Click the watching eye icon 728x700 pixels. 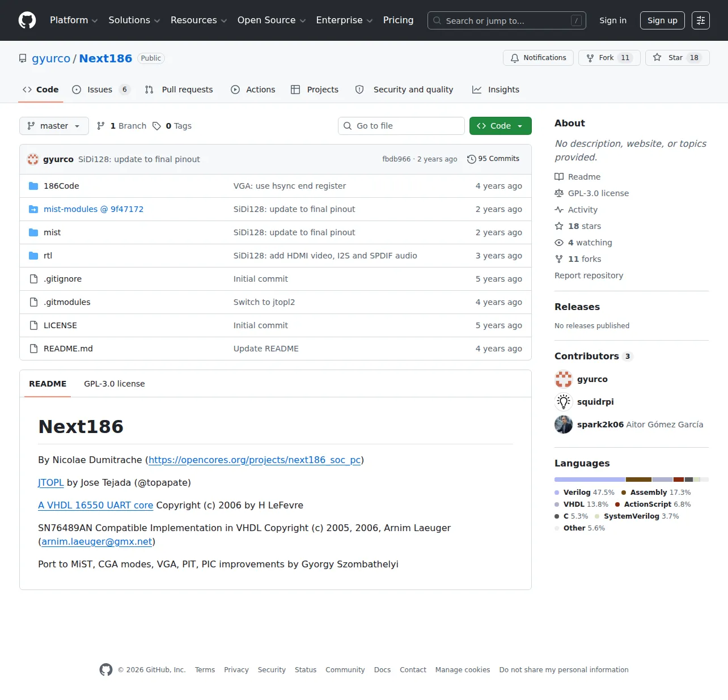click(x=559, y=243)
